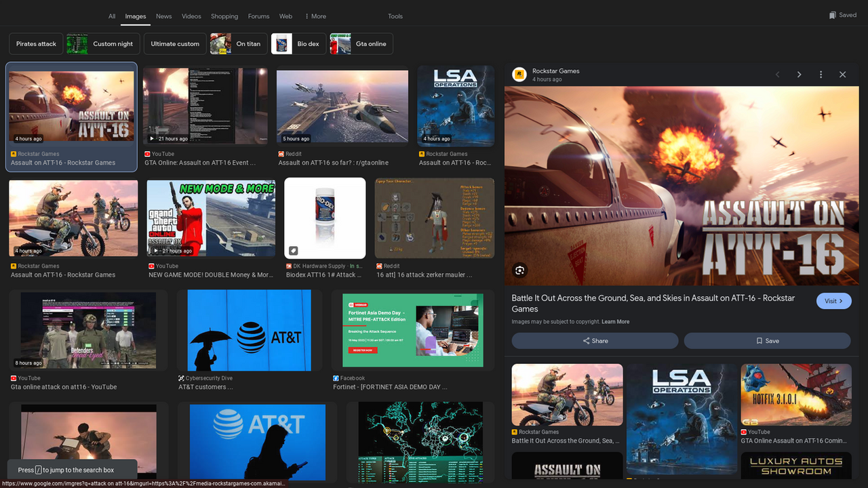Open the related HOTFIX 3.1.0.1 video thumbnail

click(x=796, y=395)
